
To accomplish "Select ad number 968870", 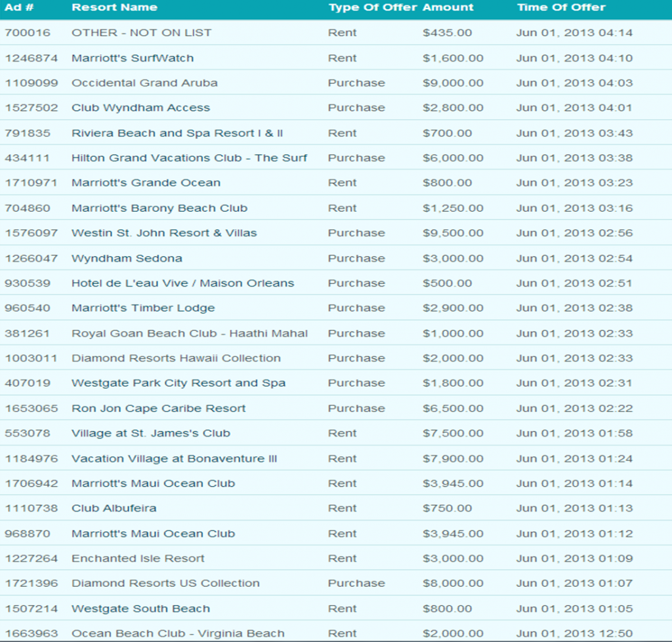I will (x=28, y=534).
